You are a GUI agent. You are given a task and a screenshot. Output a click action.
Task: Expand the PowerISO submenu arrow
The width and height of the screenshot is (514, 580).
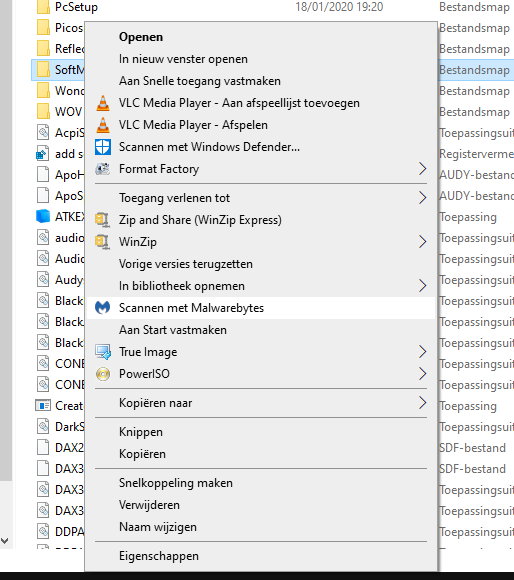tap(423, 374)
